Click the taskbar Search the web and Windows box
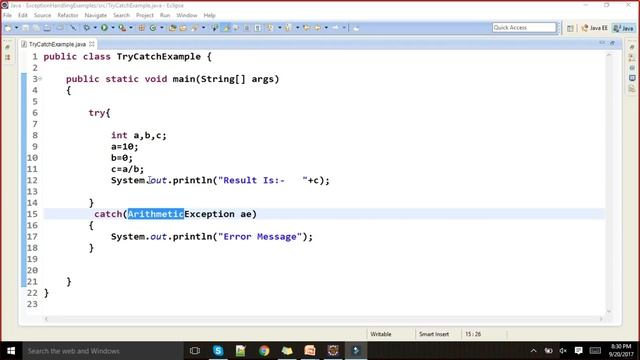 102,351
